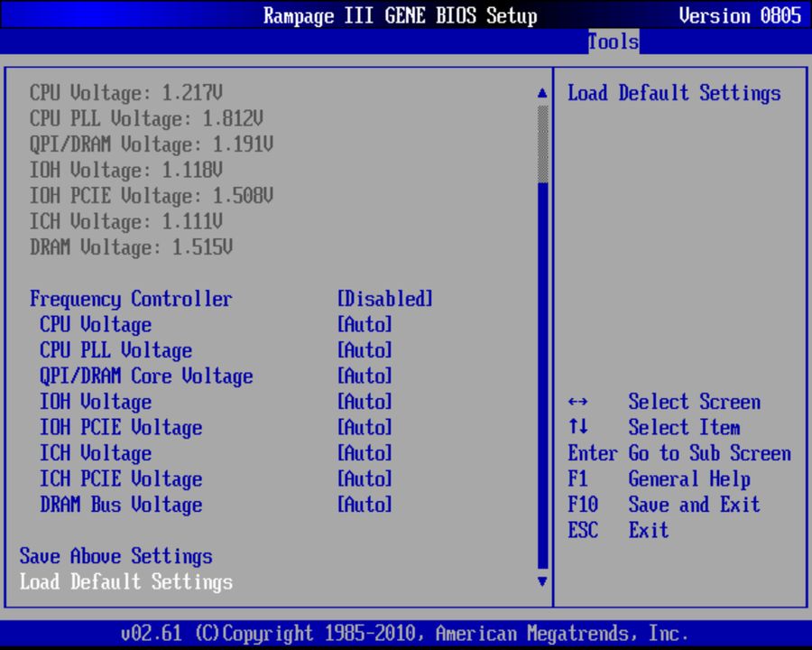Click the CPU Voltage setting label
This screenshot has width=812, height=650.
point(96,325)
